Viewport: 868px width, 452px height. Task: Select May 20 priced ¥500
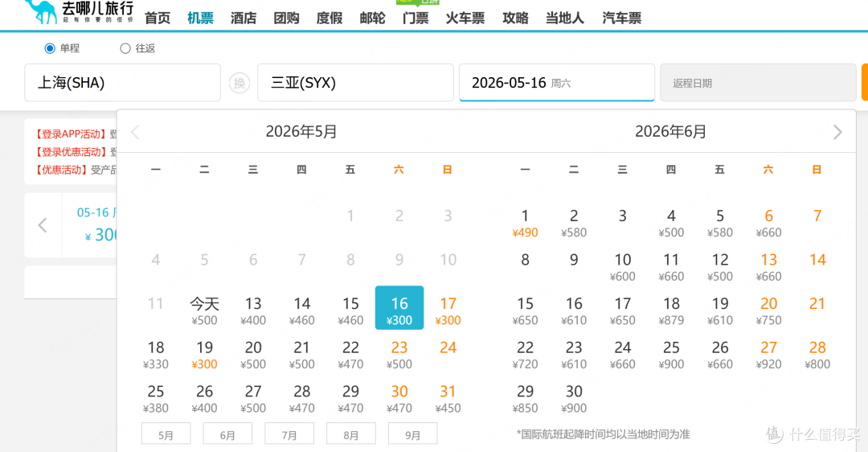253,355
